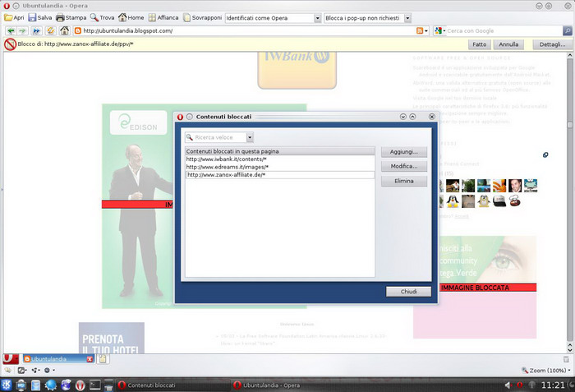Click the Trova (find) toolbar icon
The width and height of the screenshot is (575, 392).
click(x=103, y=17)
